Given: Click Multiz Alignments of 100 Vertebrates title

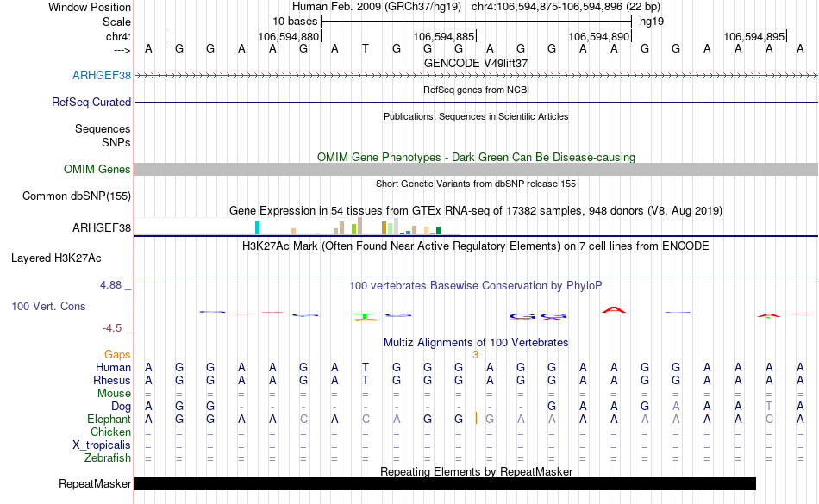Looking at the screenshot, I should [x=476, y=342].
